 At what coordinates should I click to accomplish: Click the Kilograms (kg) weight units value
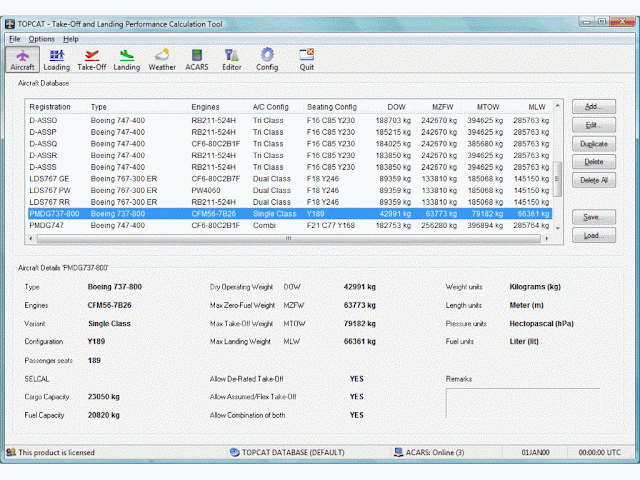pos(535,287)
